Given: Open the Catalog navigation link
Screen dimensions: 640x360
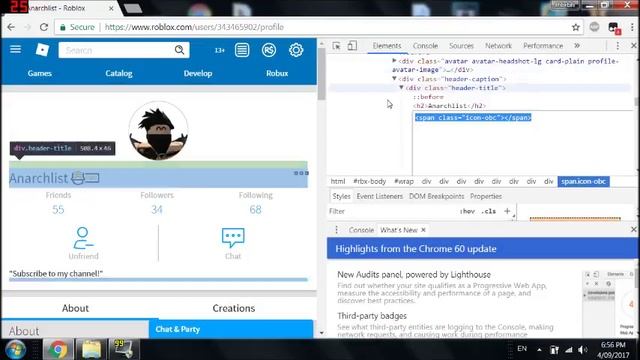Looking at the screenshot, I should [x=119, y=73].
